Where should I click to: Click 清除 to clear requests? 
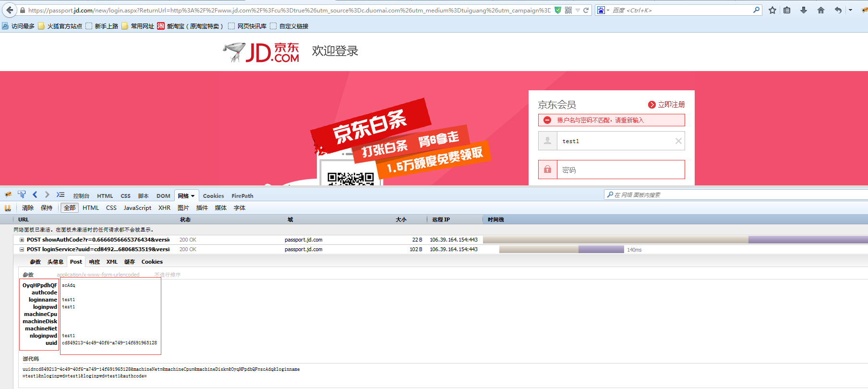click(x=28, y=208)
